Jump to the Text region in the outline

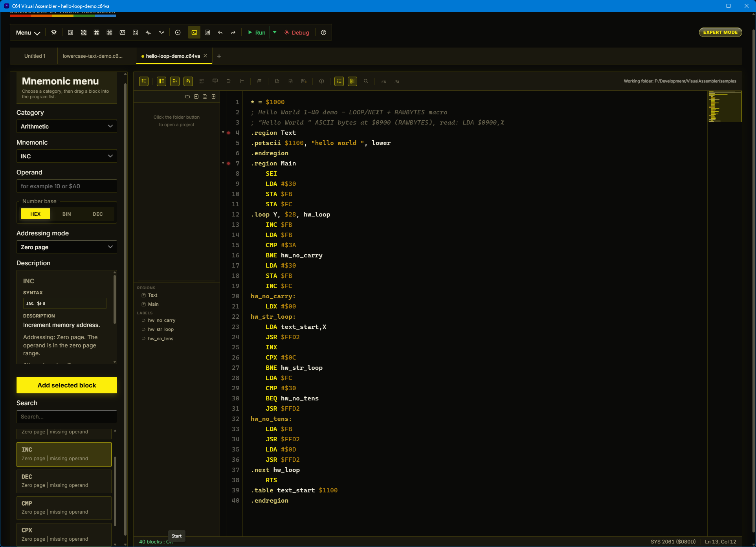tap(152, 295)
